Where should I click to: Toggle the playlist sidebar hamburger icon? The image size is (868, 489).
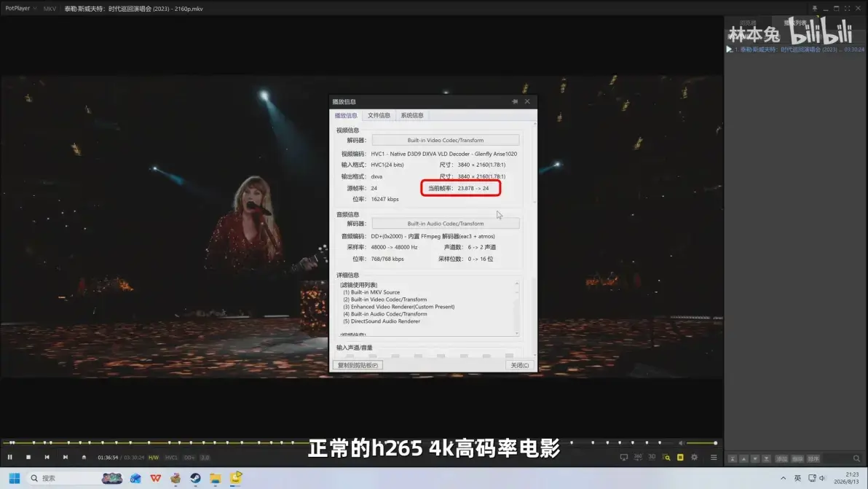pyautogui.click(x=714, y=458)
